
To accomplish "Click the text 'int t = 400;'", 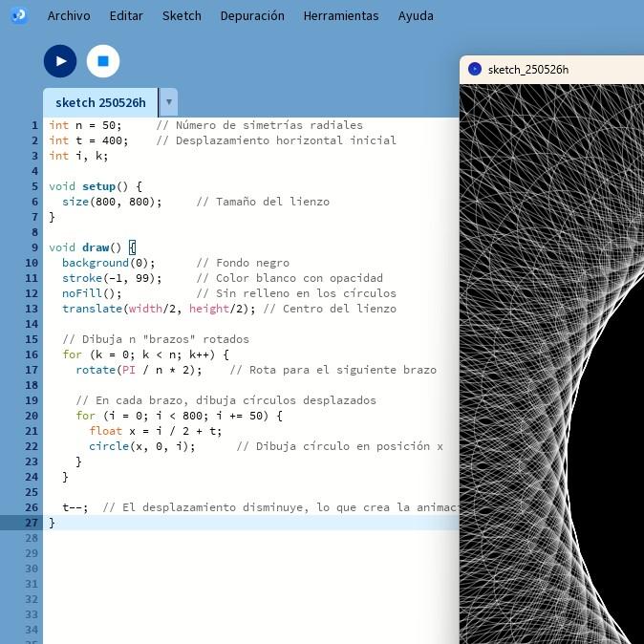I will coord(89,140).
